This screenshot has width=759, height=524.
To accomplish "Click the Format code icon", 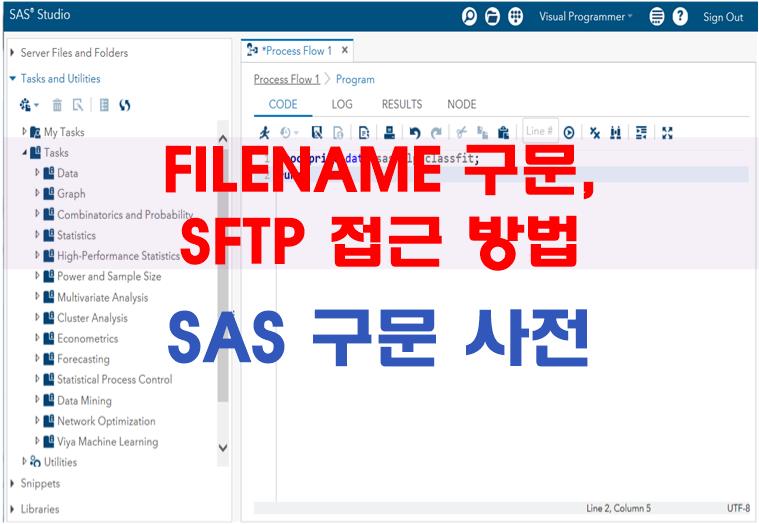I will [641, 132].
